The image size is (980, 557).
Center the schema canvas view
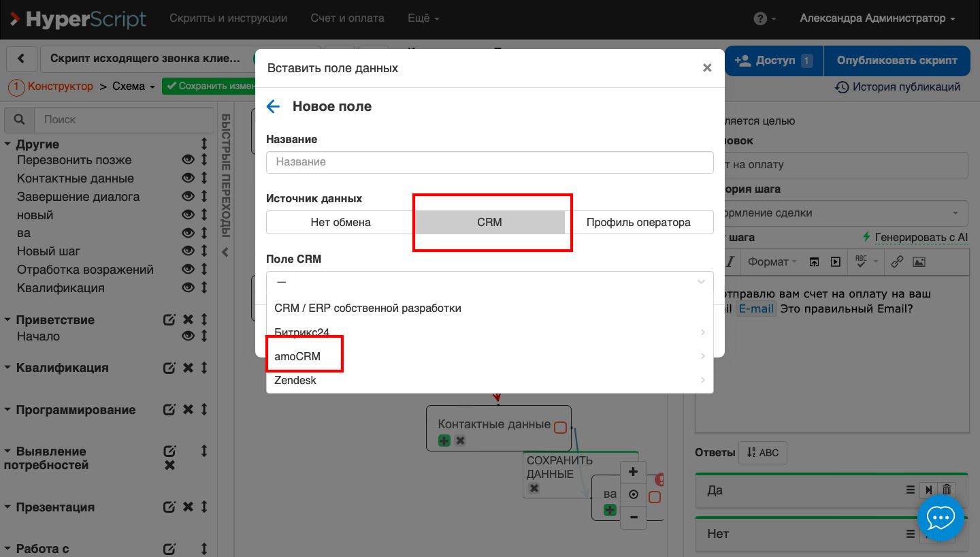click(x=634, y=495)
